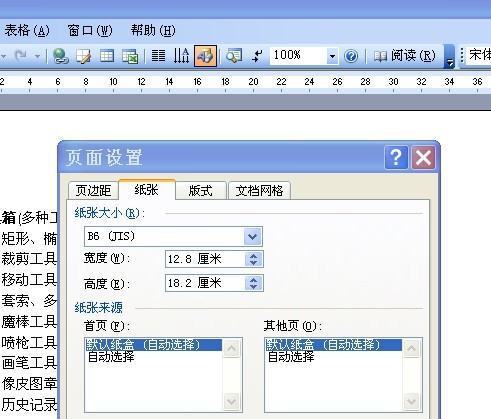491x419 pixels.
Task: Toggle the highlighted Drawing toolbar icon
Action: click(x=205, y=56)
